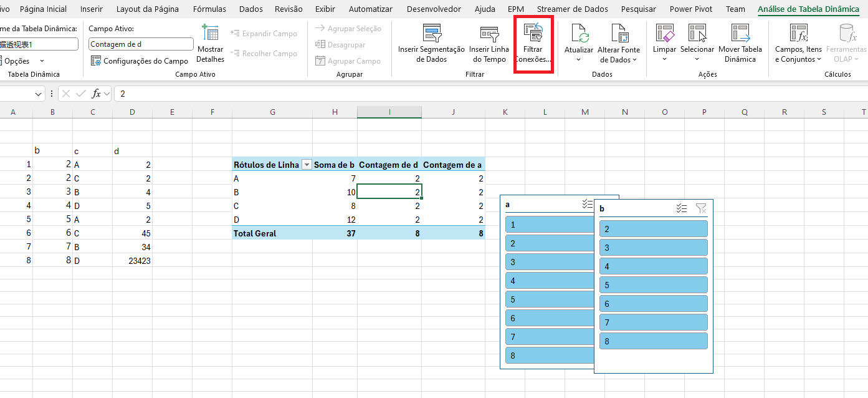The image size is (868, 398).
Task: Select item 1 in slicer a
Action: pos(549,225)
